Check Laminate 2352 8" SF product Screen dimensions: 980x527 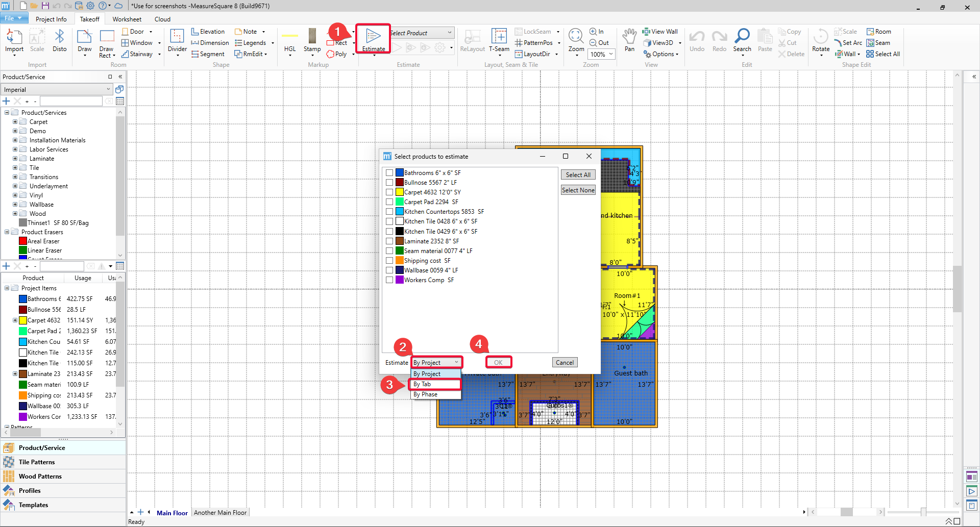(x=389, y=241)
